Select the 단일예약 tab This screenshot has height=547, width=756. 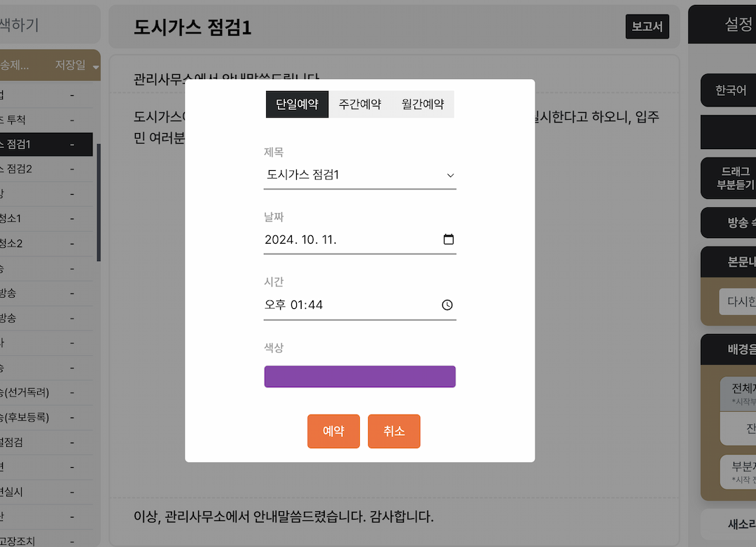[297, 104]
